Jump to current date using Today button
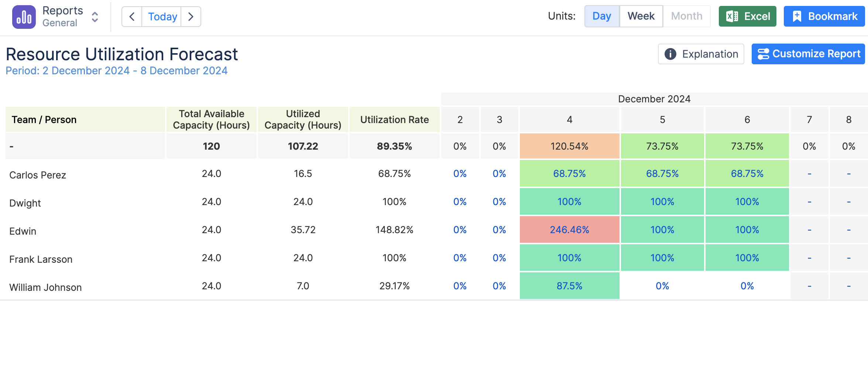Image resolution: width=868 pixels, height=388 pixels. point(161,17)
